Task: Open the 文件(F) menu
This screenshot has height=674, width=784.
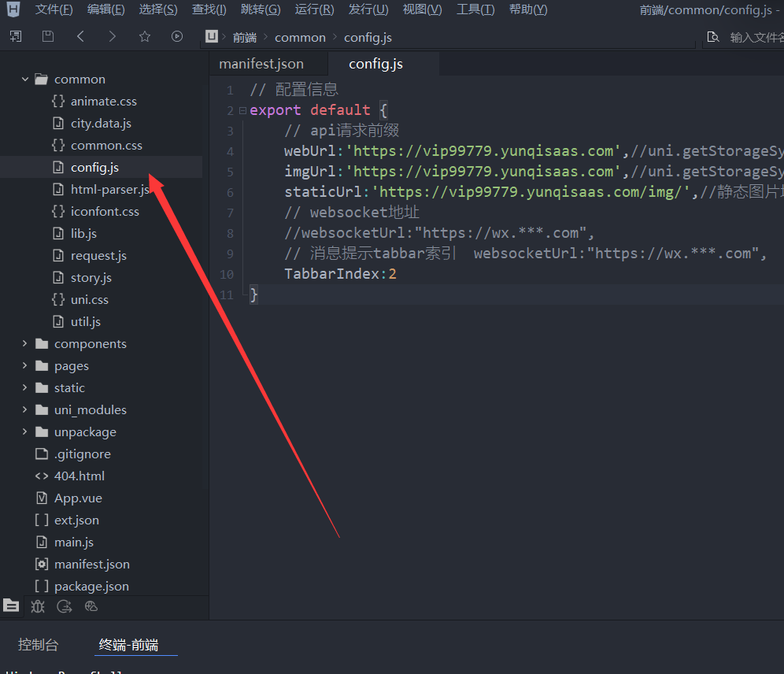Action: pyautogui.click(x=54, y=9)
